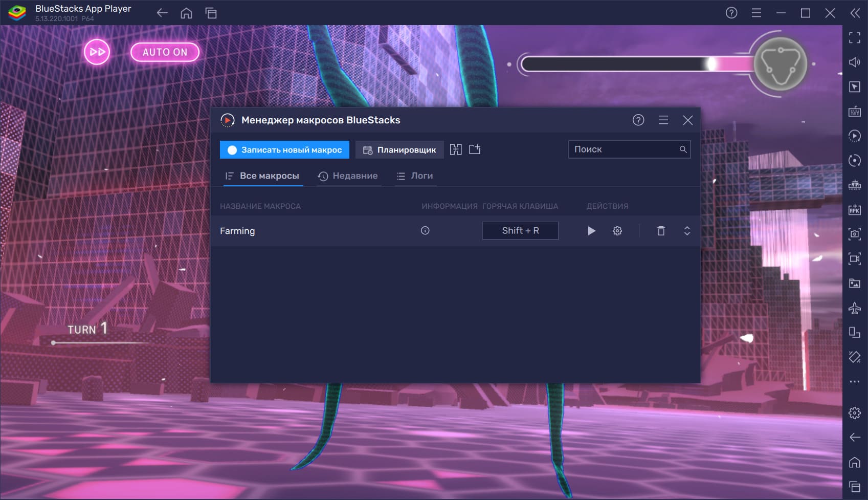The width and height of the screenshot is (868, 500).
Task: Open the Планировщик scheduler
Action: 399,150
